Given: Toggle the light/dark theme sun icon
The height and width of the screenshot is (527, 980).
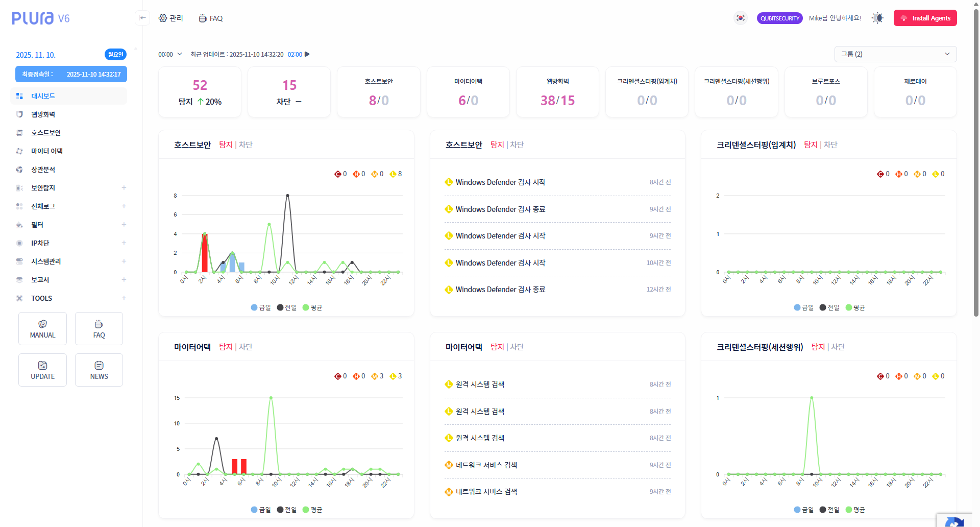Looking at the screenshot, I should [877, 18].
